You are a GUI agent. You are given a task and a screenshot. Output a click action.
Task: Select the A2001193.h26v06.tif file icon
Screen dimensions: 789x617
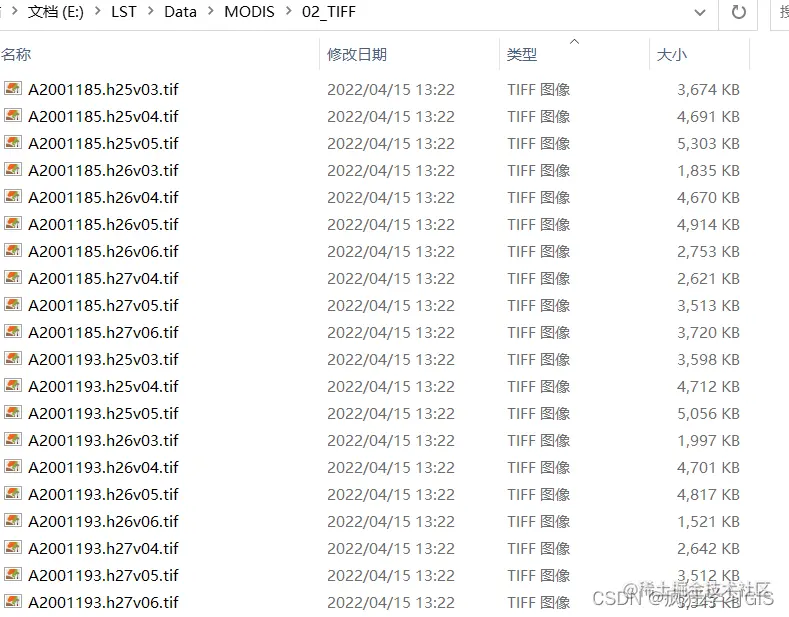13,520
